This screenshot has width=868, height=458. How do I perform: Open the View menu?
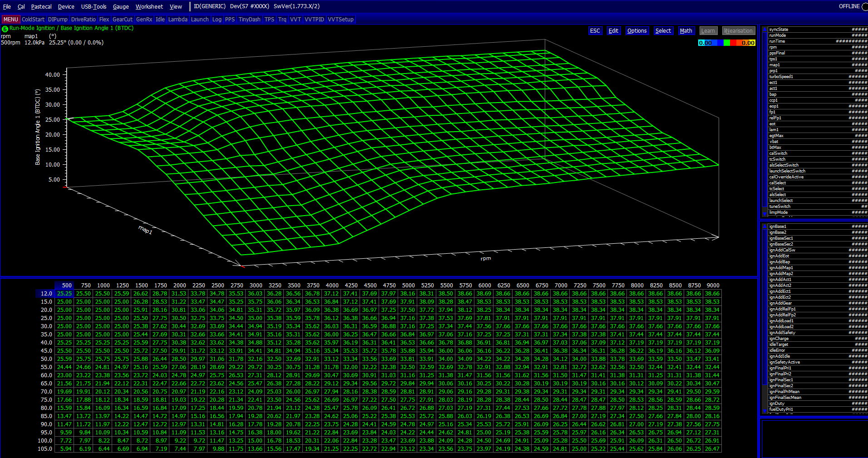coord(176,6)
